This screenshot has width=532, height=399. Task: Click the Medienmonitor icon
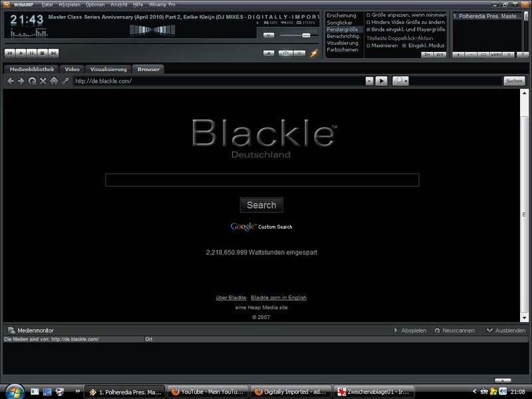click(11, 331)
